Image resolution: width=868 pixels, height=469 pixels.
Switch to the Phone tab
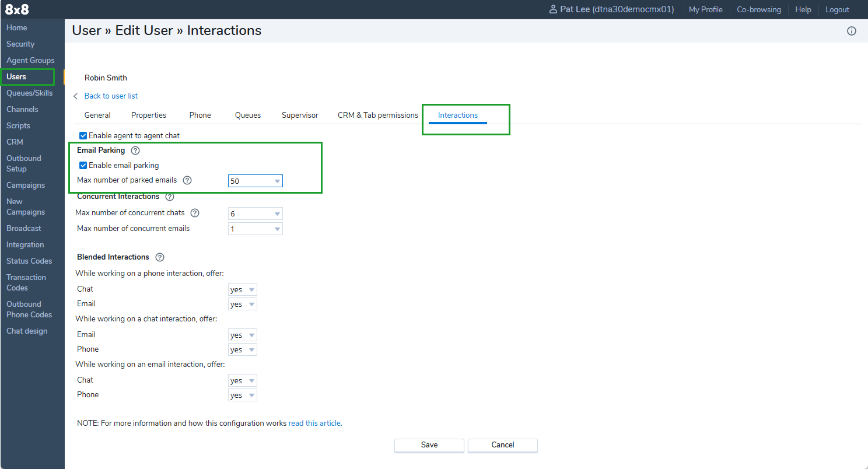coord(200,116)
